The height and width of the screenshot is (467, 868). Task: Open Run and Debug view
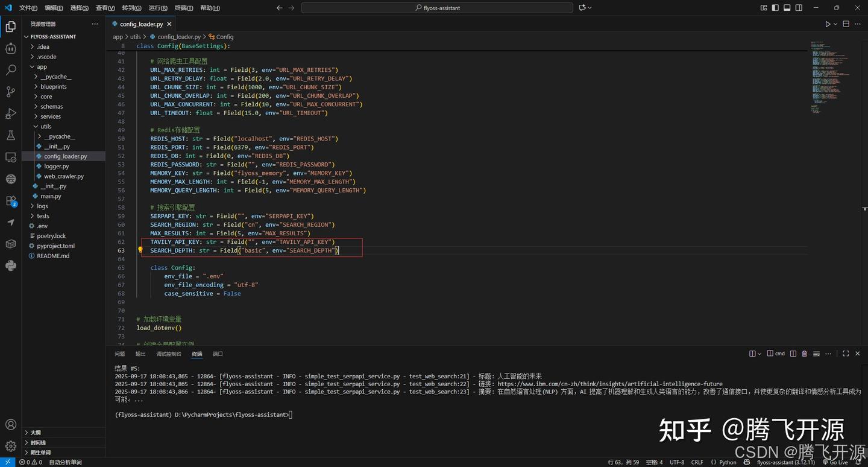coord(10,113)
